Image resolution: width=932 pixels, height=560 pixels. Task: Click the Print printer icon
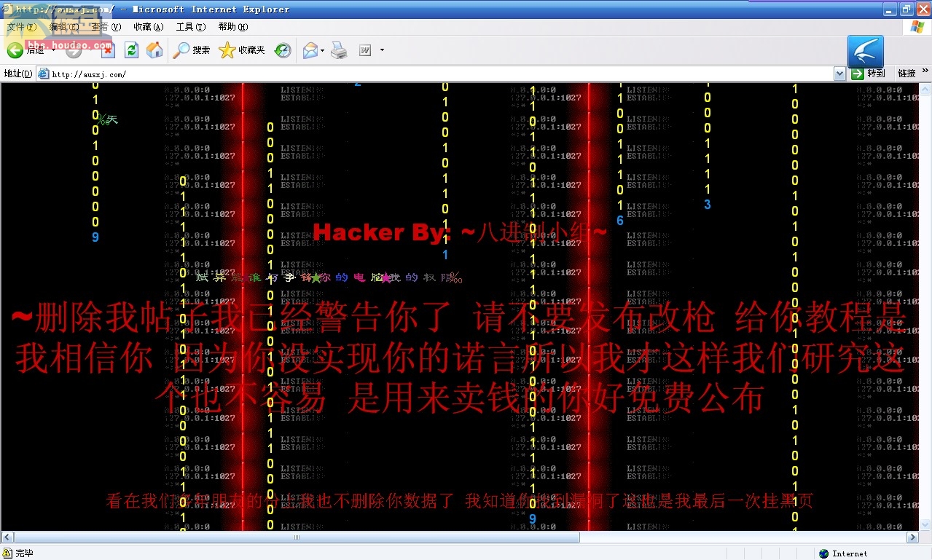coord(339,50)
